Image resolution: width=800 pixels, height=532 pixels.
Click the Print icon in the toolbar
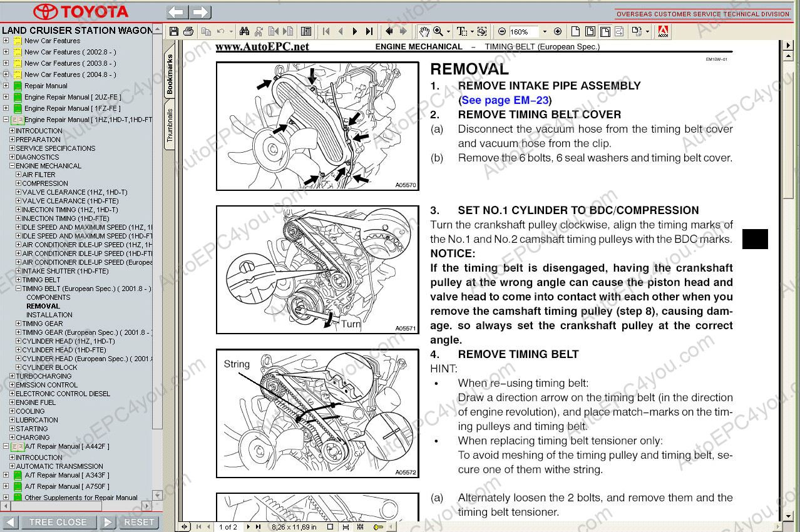pyautogui.click(x=188, y=31)
